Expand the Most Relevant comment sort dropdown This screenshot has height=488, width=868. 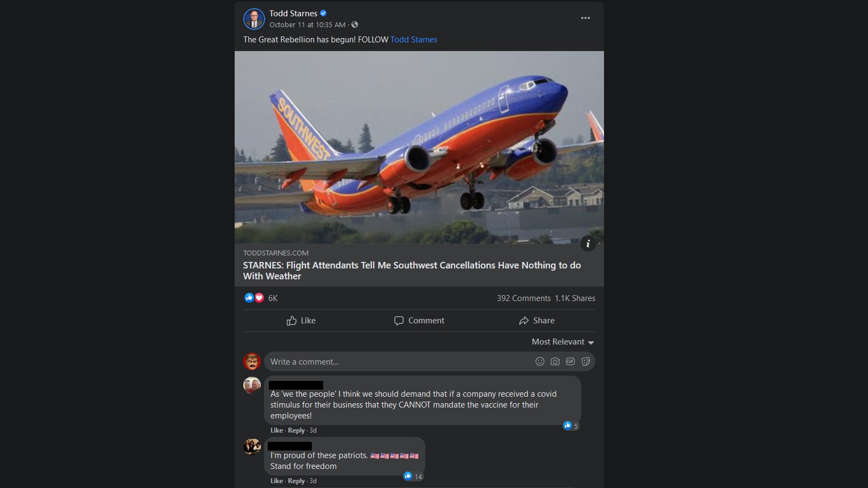[562, 342]
